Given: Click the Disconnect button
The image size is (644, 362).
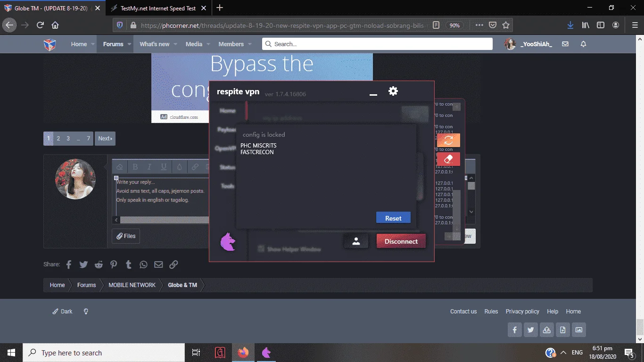Looking at the screenshot, I should pos(401,241).
